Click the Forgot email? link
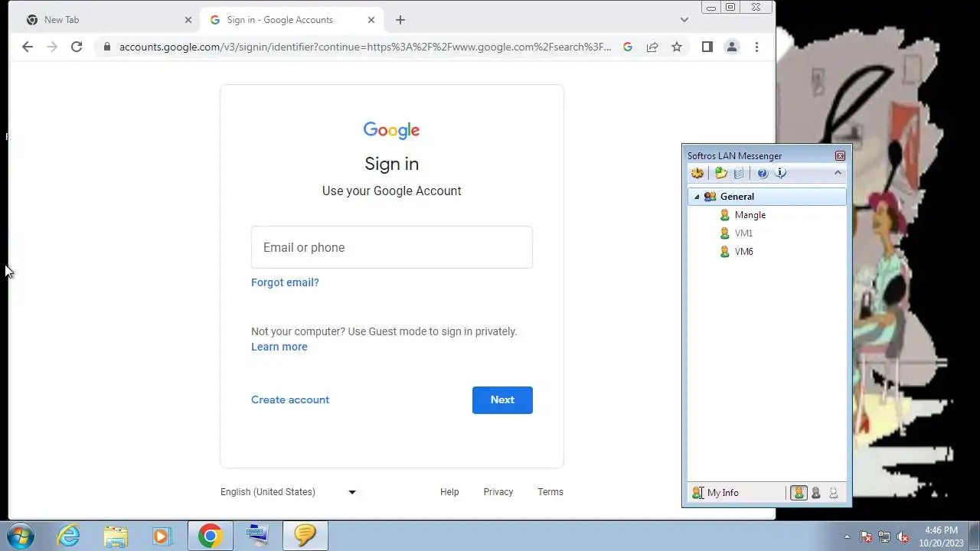The width and height of the screenshot is (980, 551). pos(285,282)
